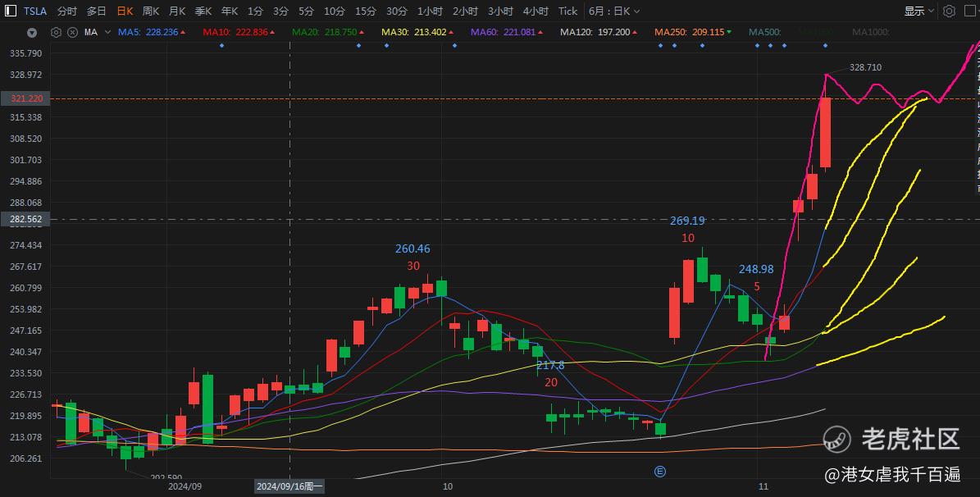This screenshot has width=980, height=497.
Task: Click the MA10 value 222.836
Action: point(251,32)
